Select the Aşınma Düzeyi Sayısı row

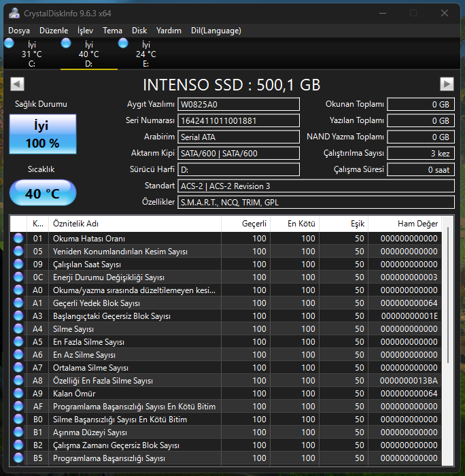point(226,432)
